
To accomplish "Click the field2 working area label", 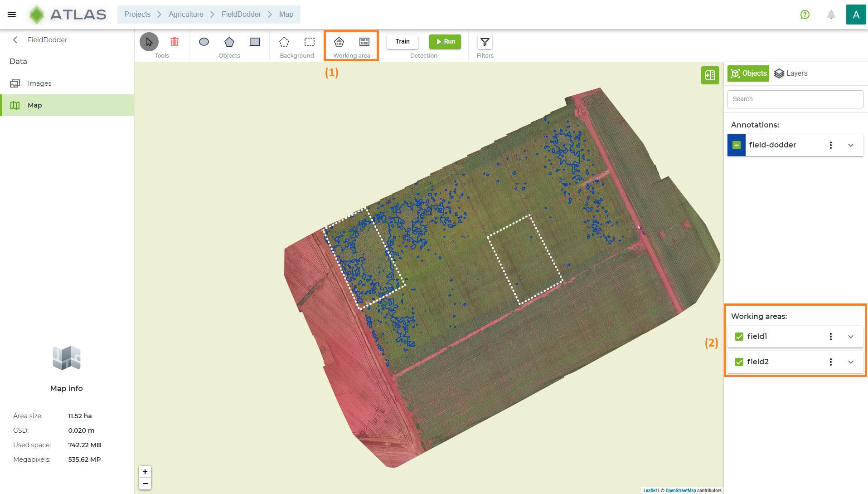I will [758, 362].
